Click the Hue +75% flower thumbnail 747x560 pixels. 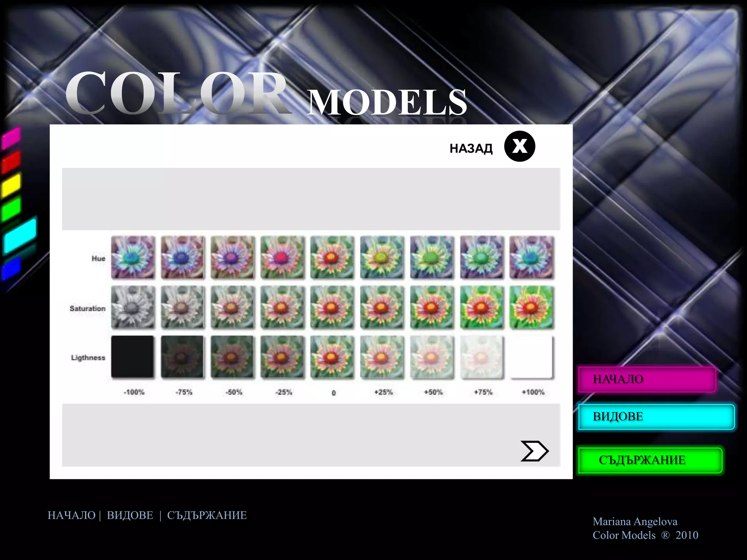pyautogui.click(x=482, y=257)
